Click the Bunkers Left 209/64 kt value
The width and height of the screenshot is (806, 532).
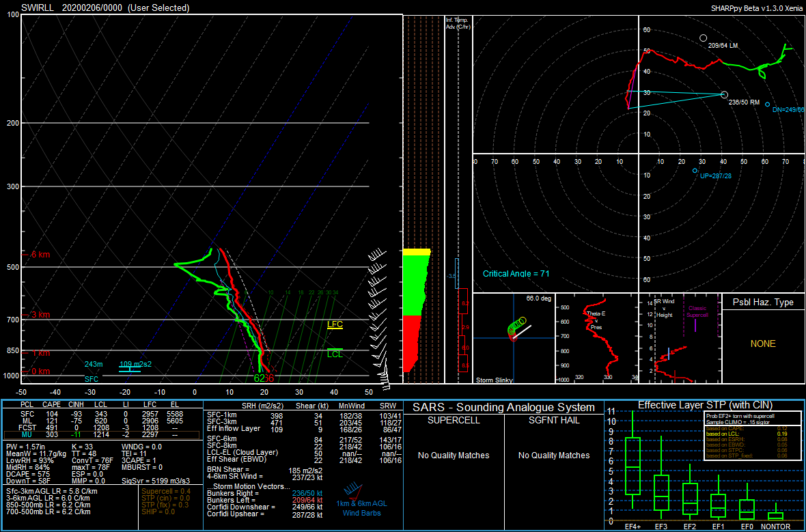(x=306, y=500)
